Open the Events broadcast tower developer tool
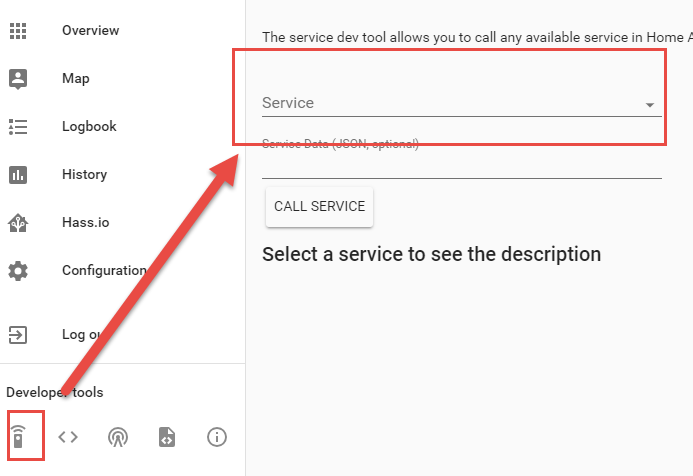The width and height of the screenshot is (693, 476). tap(118, 438)
